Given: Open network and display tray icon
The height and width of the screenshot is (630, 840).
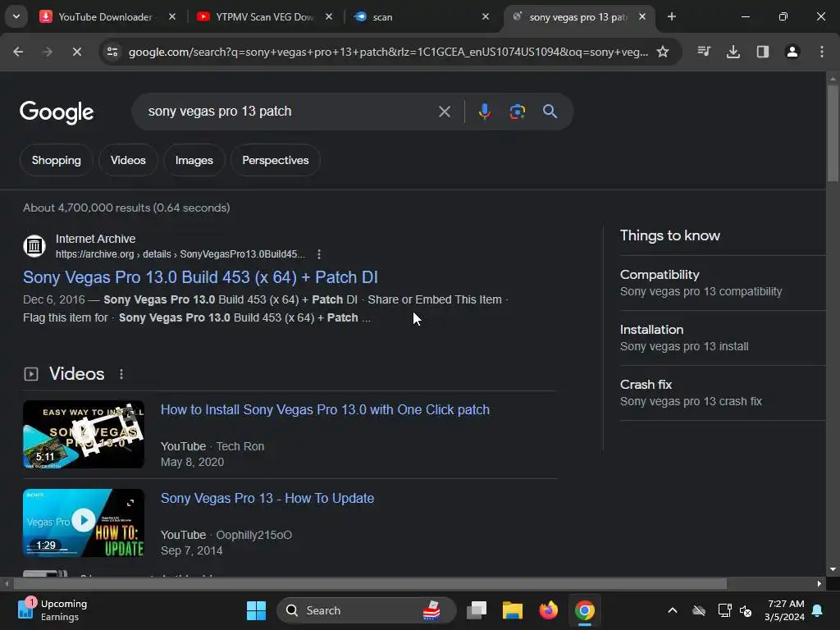Looking at the screenshot, I should coord(725,610).
